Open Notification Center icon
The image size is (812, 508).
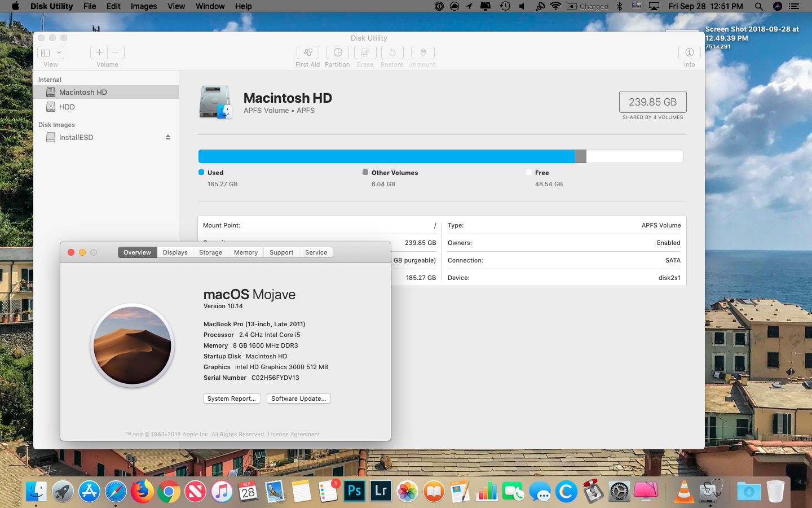pos(794,6)
